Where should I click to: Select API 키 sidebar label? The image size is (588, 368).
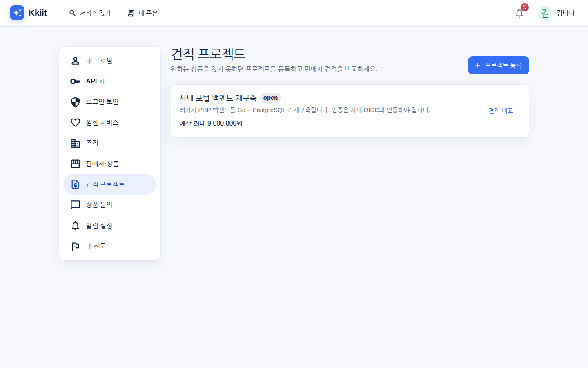pos(96,81)
